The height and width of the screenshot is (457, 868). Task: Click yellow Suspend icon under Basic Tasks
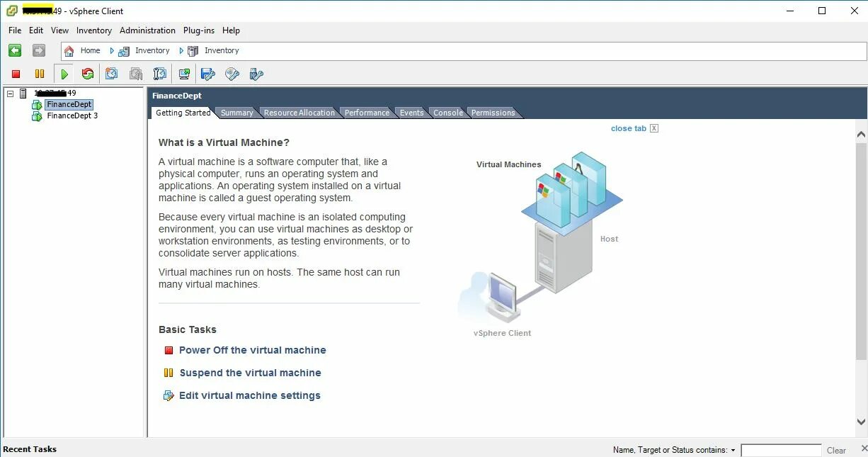pyautogui.click(x=169, y=373)
